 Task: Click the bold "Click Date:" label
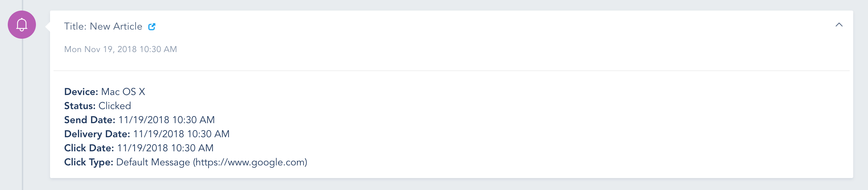coord(89,148)
